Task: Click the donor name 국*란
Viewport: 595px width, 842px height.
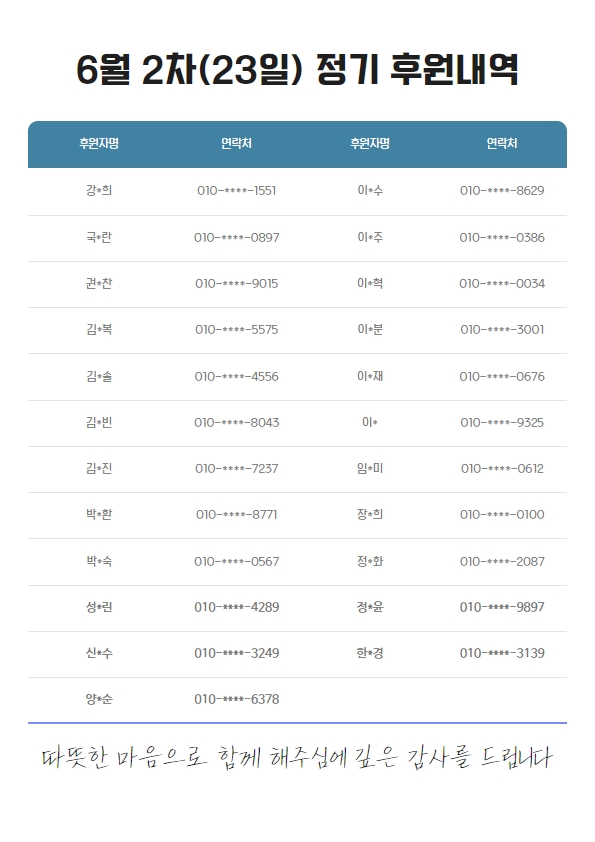Action: 99,237
